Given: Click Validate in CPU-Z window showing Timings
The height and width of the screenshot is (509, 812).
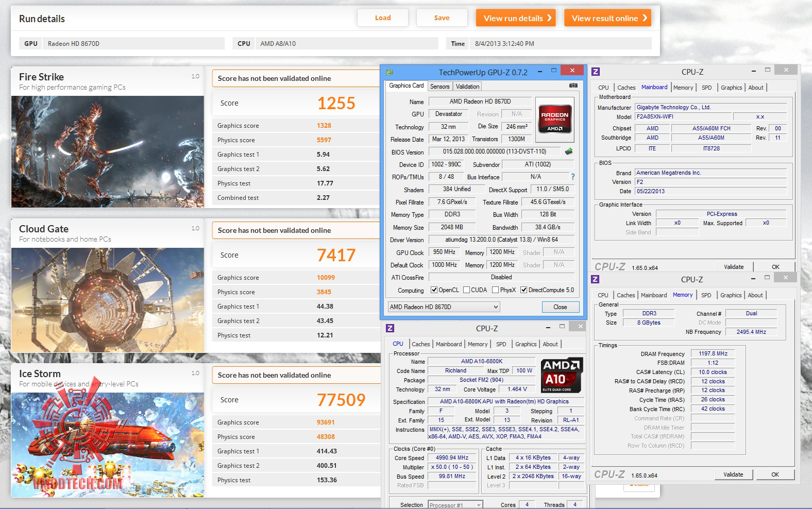Looking at the screenshot, I should click(x=733, y=474).
